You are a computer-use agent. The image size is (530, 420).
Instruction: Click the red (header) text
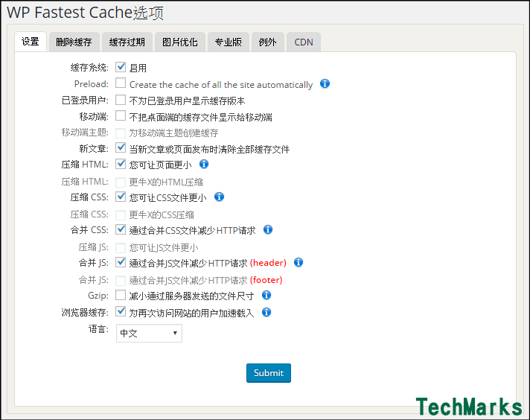[x=268, y=263]
